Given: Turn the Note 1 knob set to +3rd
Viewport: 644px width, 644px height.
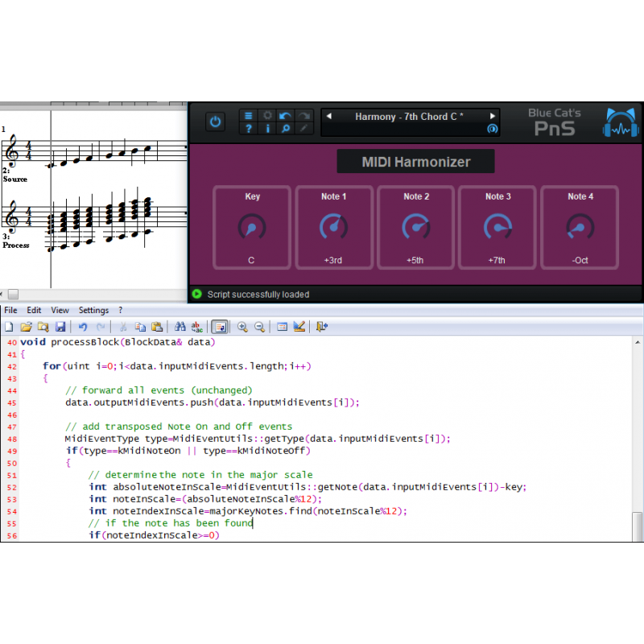Looking at the screenshot, I should click(333, 226).
